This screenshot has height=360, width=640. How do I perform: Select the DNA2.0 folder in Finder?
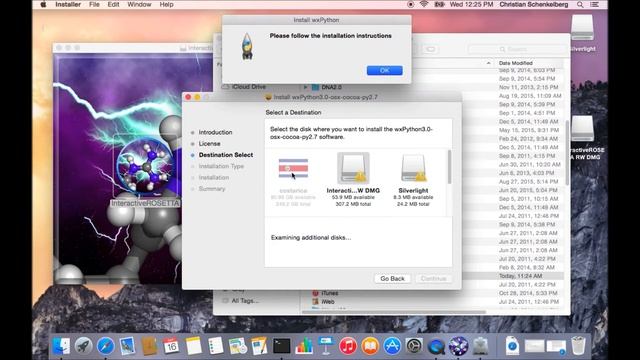pyautogui.click(x=331, y=87)
